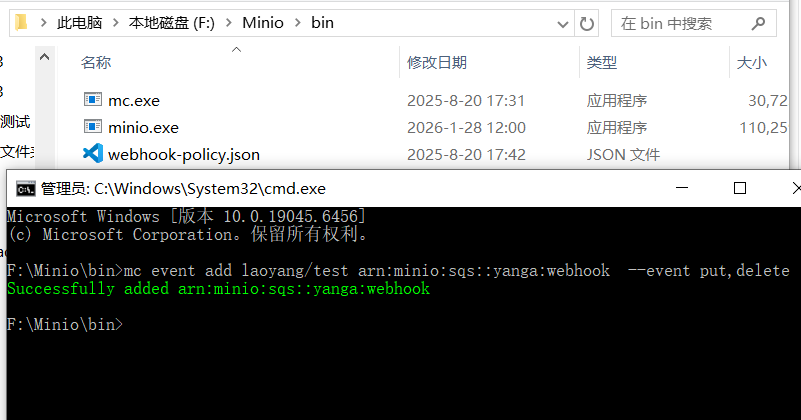Click the Microsoft Corporation copyright line
The width and height of the screenshot is (801, 420).
tap(187, 234)
